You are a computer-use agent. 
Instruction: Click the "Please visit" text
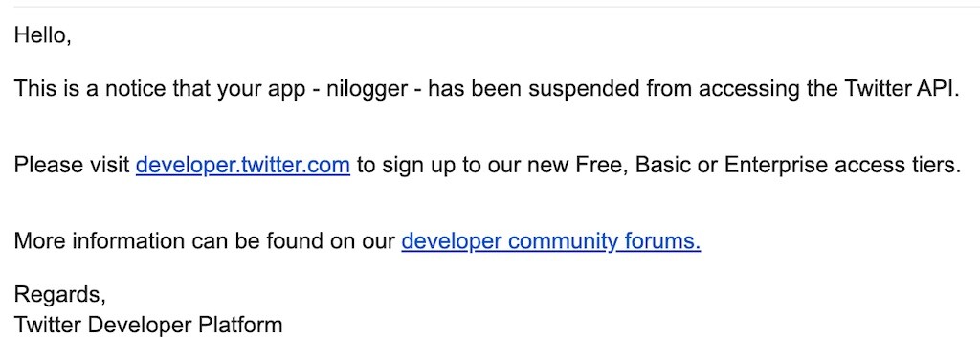coord(72,166)
